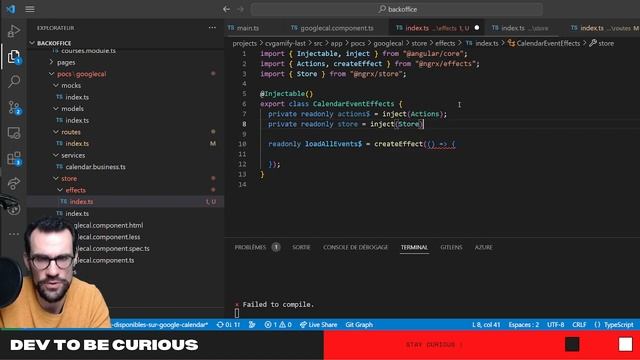The height and width of the screenshot is (360, 640).
Task: Open the GITLENS panel tab
Action: pos(451,247)
